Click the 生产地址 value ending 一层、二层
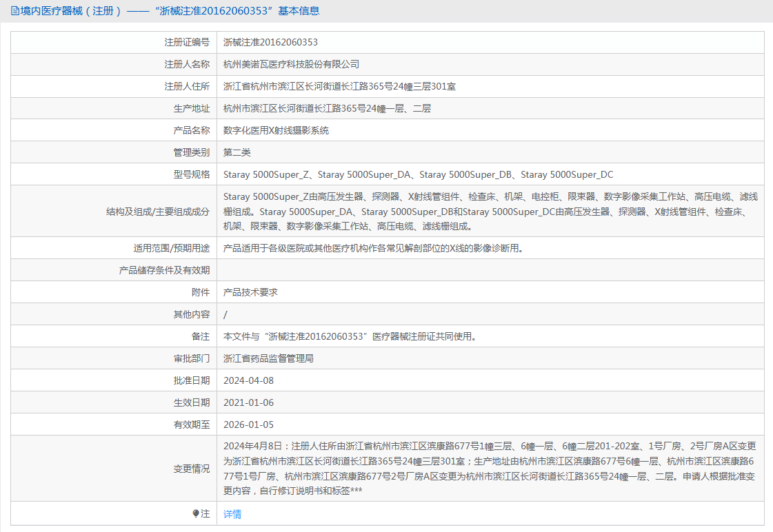773x532 pixels. pos(327,109)
